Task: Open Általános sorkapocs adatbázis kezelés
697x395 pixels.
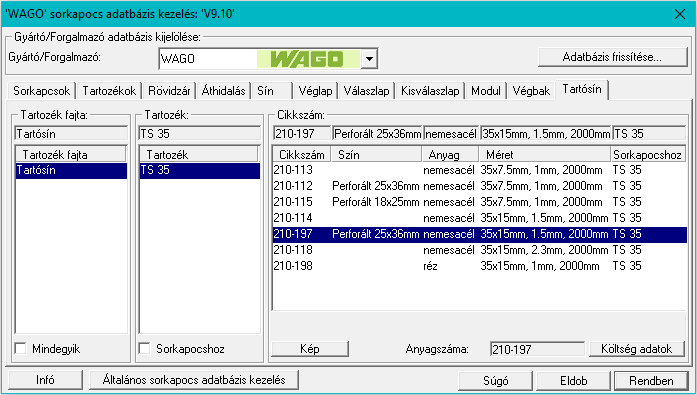Action: (x=194, y=380)
